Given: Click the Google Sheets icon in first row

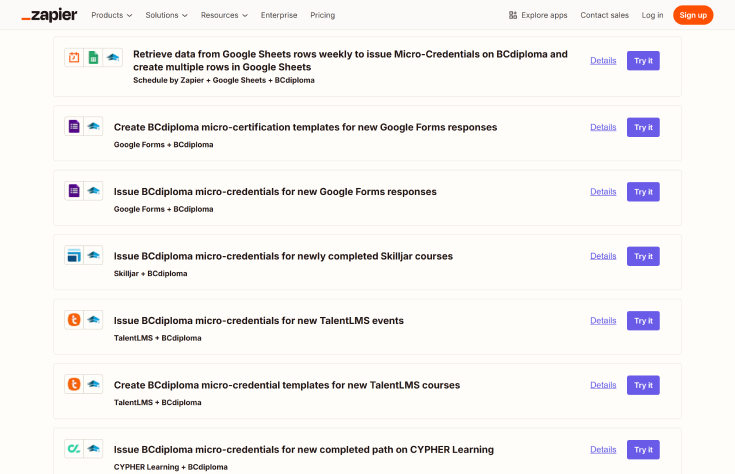Looking at the screenshot, I should (93, 58).
